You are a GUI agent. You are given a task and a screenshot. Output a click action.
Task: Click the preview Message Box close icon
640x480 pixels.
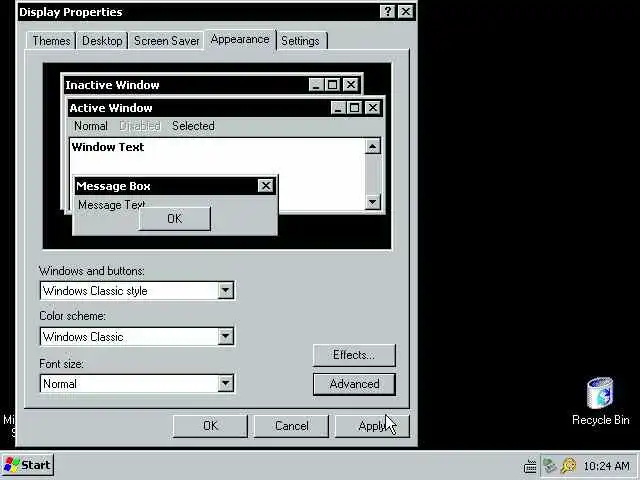266,186
